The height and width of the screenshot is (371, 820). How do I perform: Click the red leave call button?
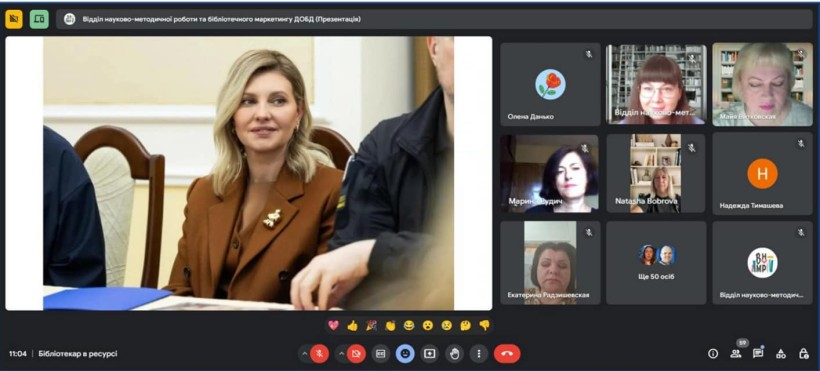tap(507, 354)
